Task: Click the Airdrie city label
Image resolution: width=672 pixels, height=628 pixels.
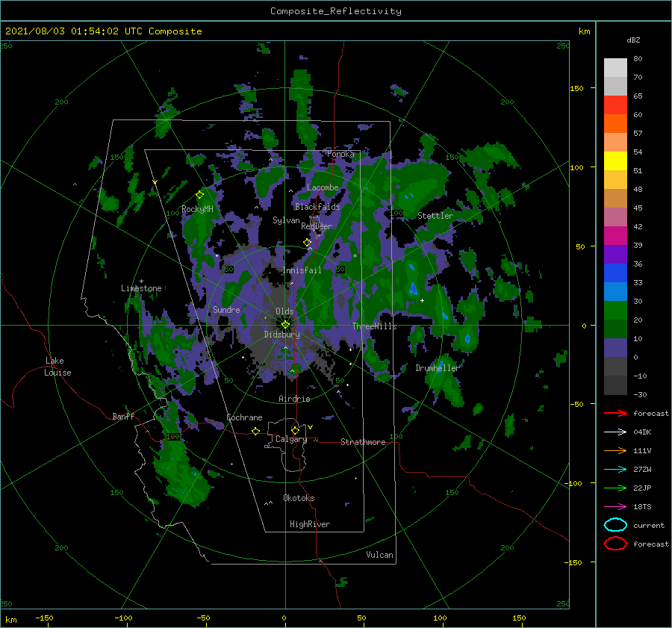Action: 294,399
